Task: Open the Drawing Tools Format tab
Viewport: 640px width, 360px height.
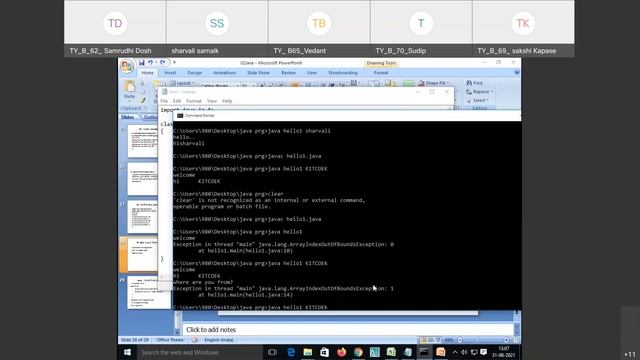Action: coord(381,73)
